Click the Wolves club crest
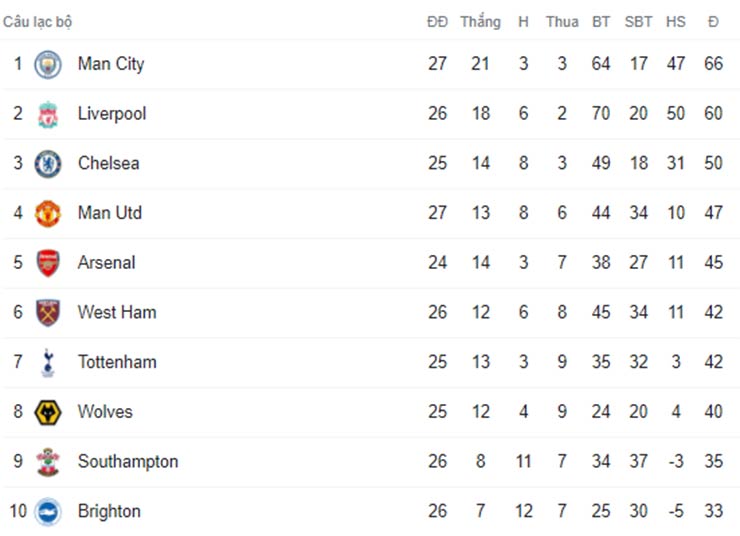Screen dimensions: 740x536 click(47, 412)
